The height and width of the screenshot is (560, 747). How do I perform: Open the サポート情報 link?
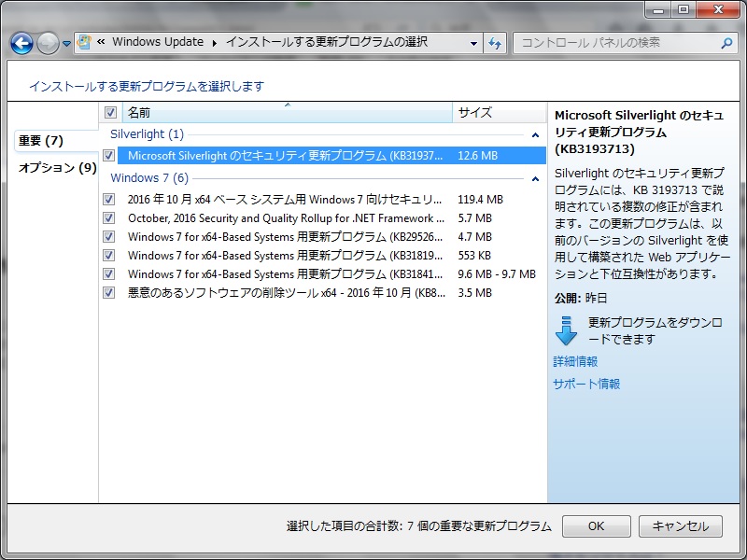point(586,384)
